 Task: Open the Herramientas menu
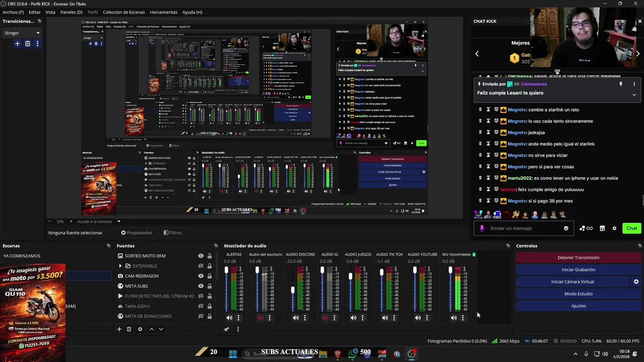point(164,12)
